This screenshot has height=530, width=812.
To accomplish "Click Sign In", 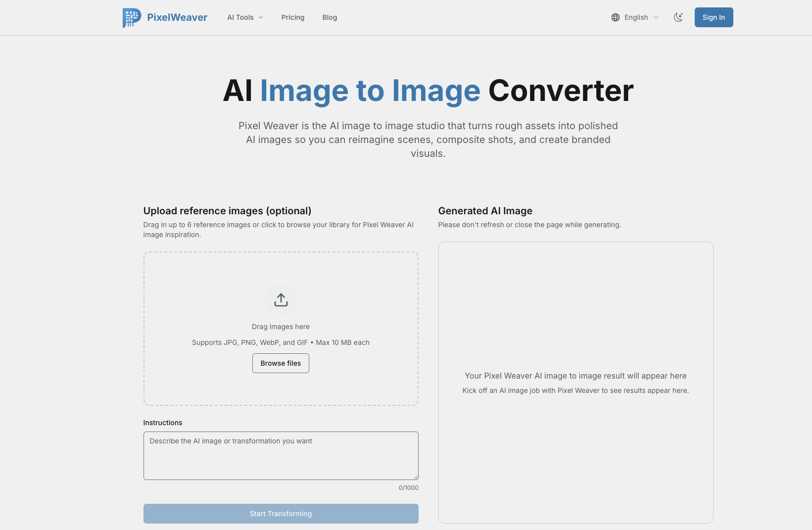I will coord(713,17).
